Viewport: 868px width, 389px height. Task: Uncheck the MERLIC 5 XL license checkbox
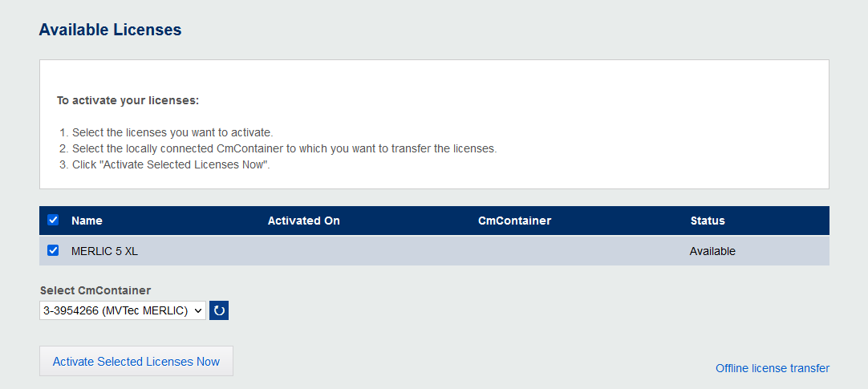point(53,250)
